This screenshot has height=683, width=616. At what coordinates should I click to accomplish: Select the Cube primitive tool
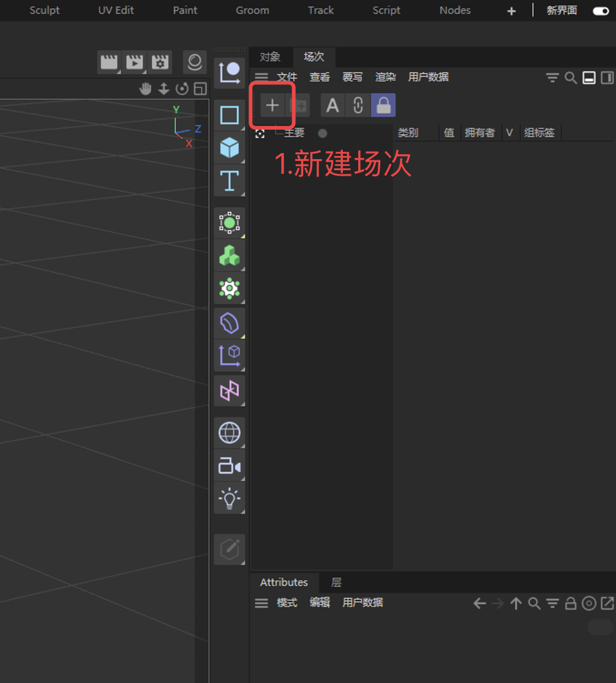point(230,147)
